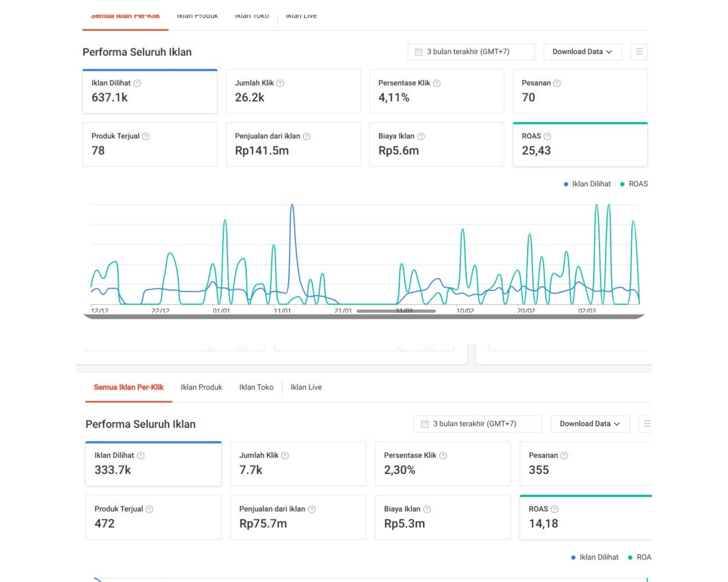
Task: Click help icon next to ROAS 25,43
Action: [547, 136]
